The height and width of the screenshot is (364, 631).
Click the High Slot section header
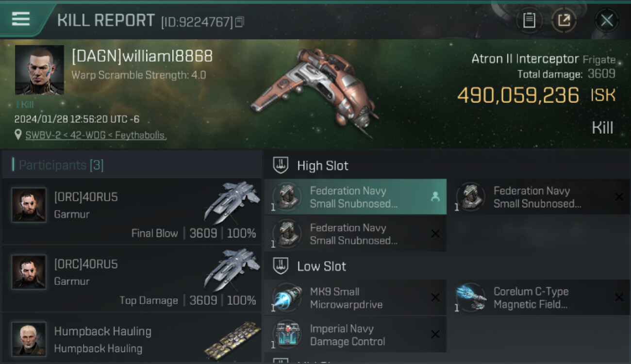click(311, 165)
